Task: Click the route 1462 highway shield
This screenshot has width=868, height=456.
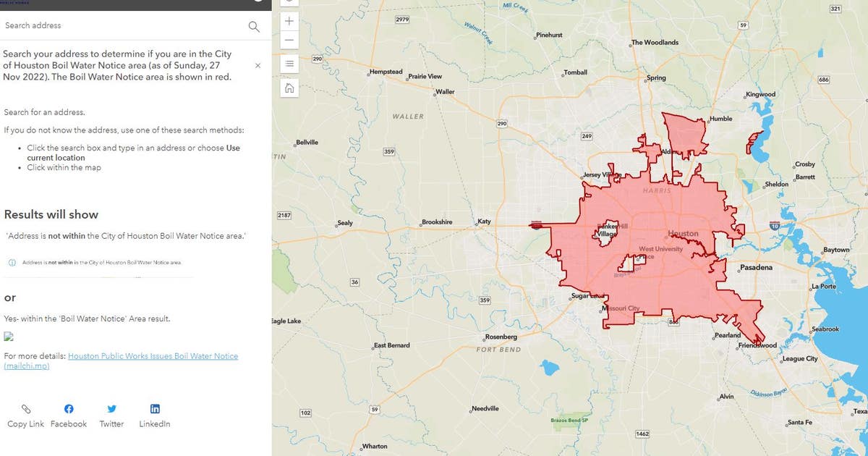Action: click(x=642, y=434)
